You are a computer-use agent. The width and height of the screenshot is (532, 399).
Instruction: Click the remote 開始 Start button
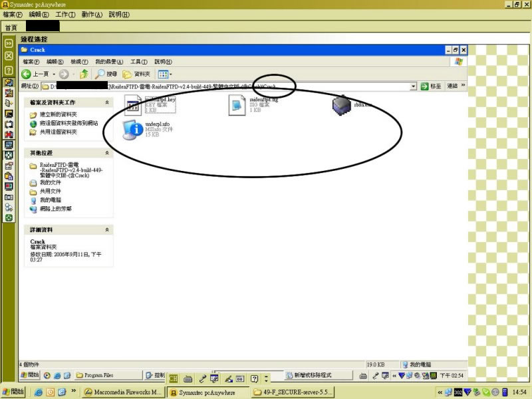[30, 375]
